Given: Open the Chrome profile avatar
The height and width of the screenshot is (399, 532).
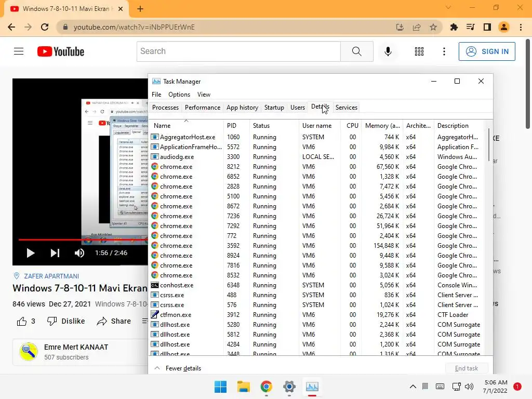Looking at the screenshot, I should (504, 27).
